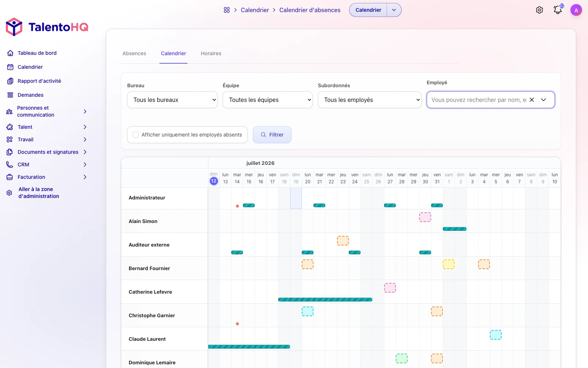The image size is (588, 368).
Task: Click the cyan absence block for Claude Laurent
Action: point(496,335)
